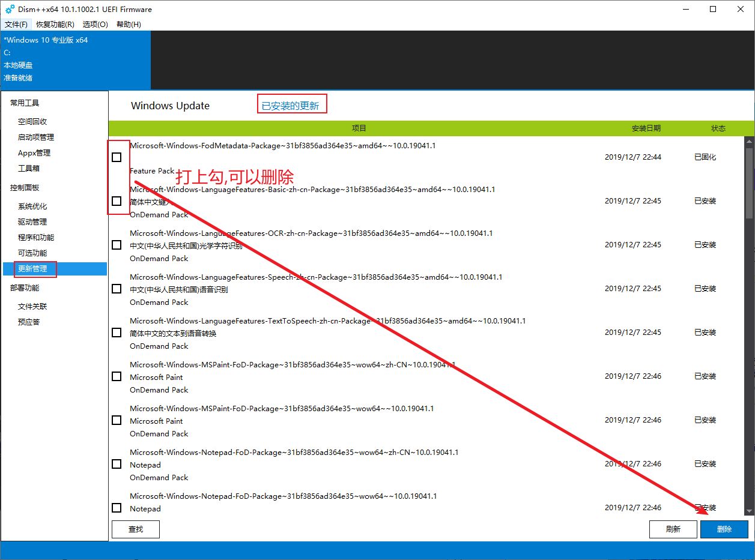
Task: Click the 删除 button
Action: click(724, 529)
